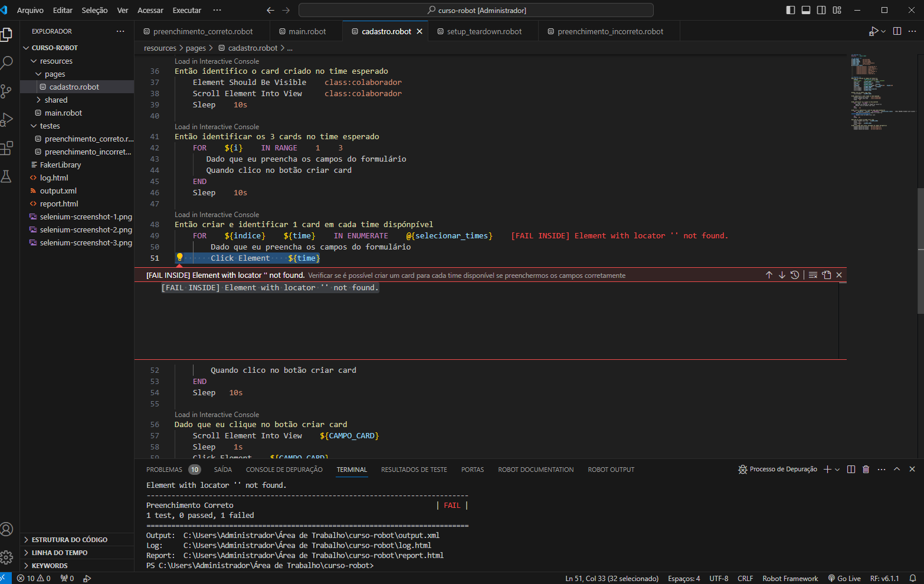Image resolution: width=924 pixels, height=584 pixels.
Task: Open log.html in explorer
Action: click(77, 178)
